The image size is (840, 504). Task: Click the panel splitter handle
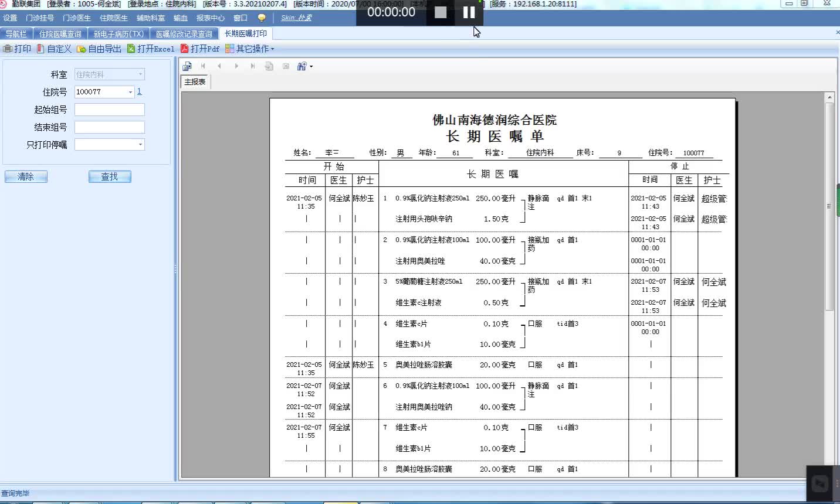(x=175, y=270)
